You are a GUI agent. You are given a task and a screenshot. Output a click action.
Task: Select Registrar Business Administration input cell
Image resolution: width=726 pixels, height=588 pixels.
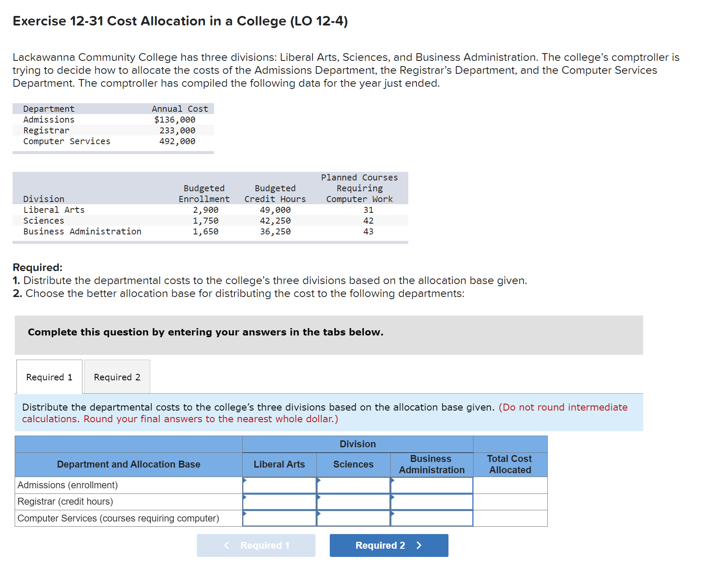click(432, 502)
